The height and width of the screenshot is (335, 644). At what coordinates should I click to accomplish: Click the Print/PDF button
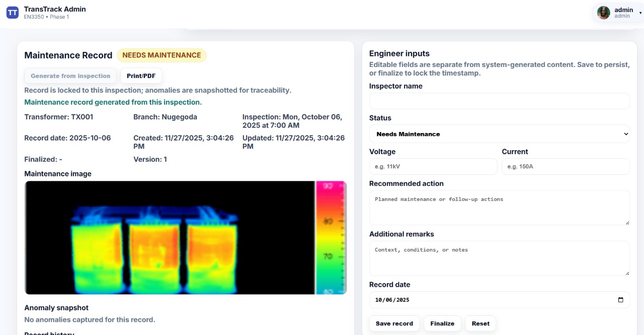pyautogui.click(x=141, y=76)
